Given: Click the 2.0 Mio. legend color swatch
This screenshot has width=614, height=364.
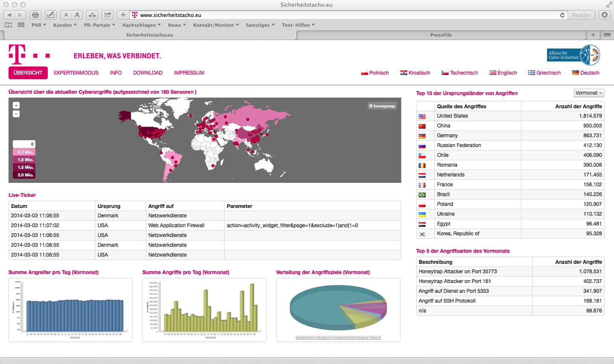Looking at the screenshot, I should tap(24, 175).
